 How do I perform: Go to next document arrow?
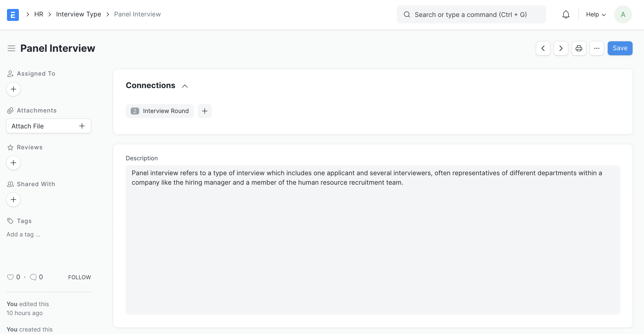[x=561, y=48]
